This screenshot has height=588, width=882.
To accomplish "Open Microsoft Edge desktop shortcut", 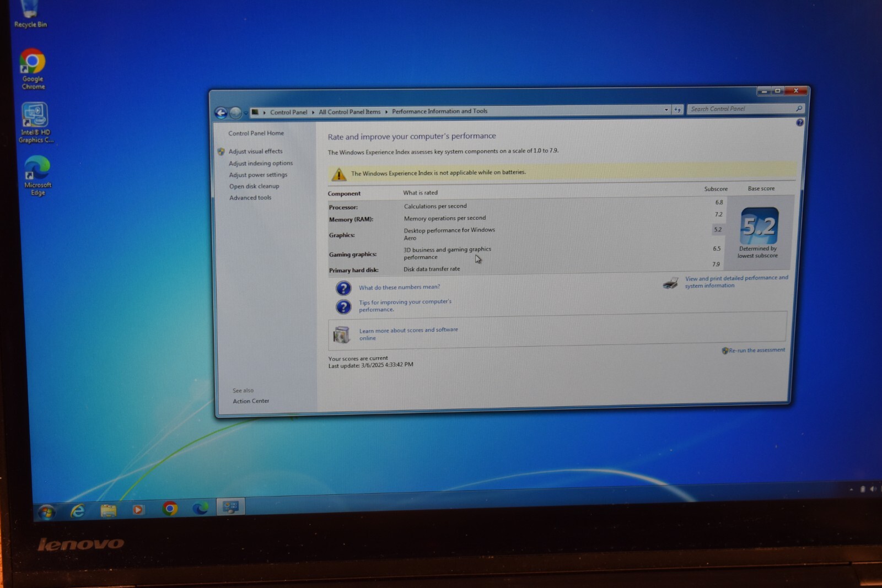I will pyautogui.click(x=37, y=175).
